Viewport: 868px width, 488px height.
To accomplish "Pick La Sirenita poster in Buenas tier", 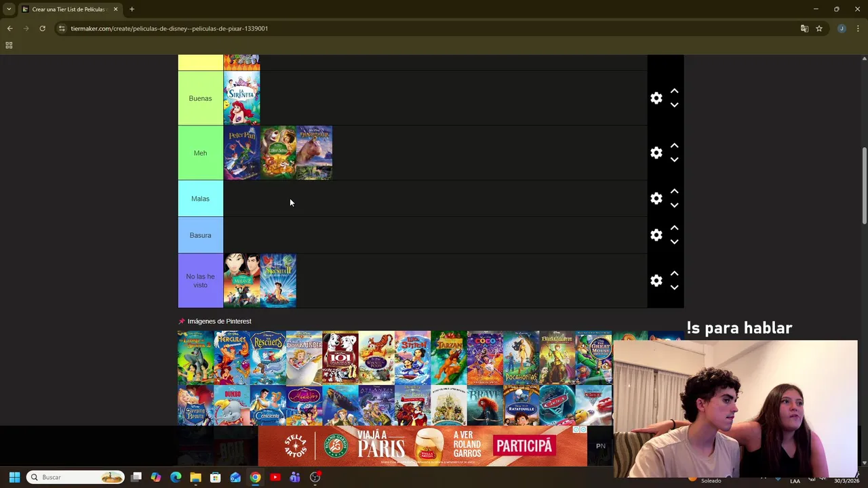I will point(241,98).
